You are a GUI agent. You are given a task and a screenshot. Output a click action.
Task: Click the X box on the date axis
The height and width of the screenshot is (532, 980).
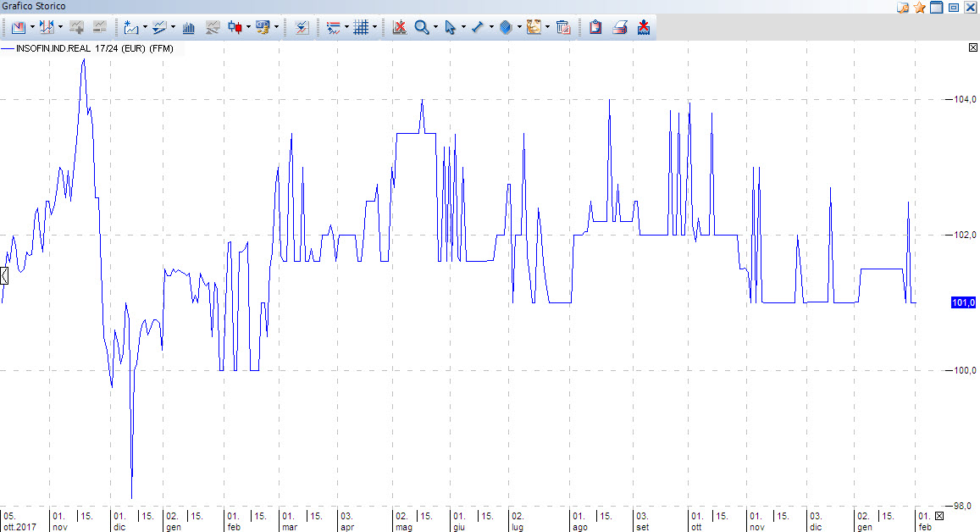[938, 516]
